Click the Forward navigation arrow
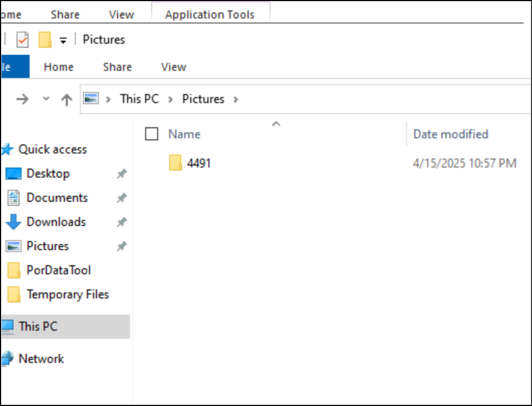Screen dimensions: 532x406 (x=23, y=99)
